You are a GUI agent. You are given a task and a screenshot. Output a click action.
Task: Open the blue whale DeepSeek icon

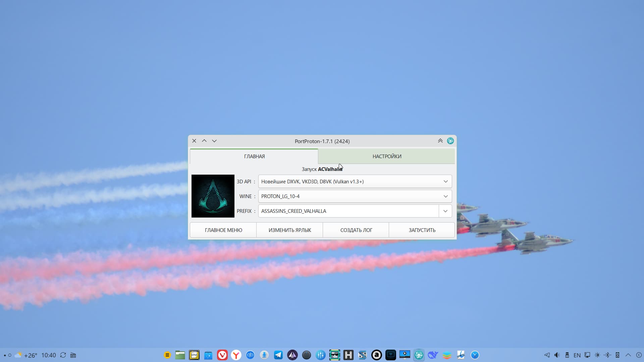coord(433,355)
